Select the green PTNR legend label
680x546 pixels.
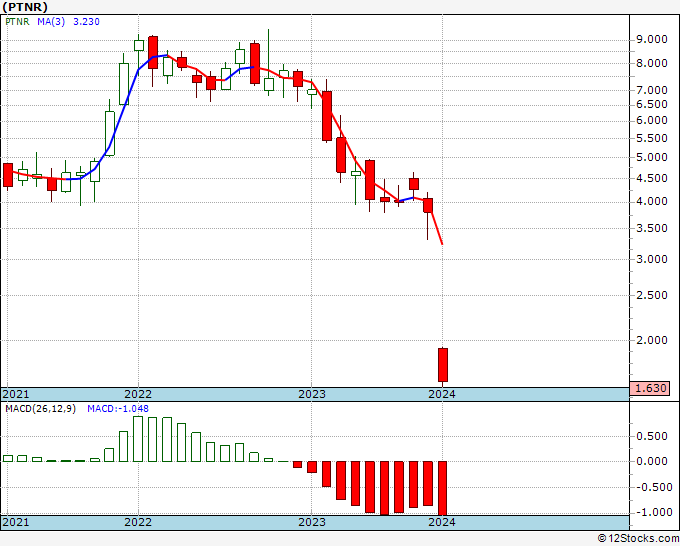tap(17, 22)
